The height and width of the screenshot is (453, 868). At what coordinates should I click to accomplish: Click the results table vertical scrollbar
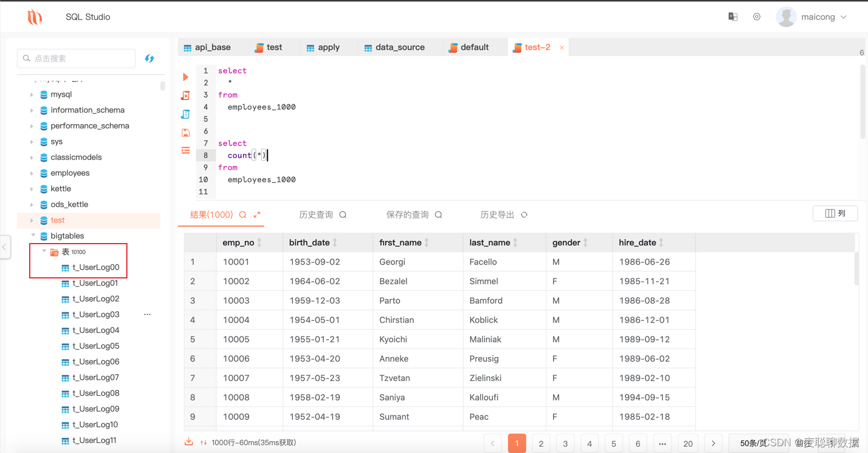[x=856, y=268]
